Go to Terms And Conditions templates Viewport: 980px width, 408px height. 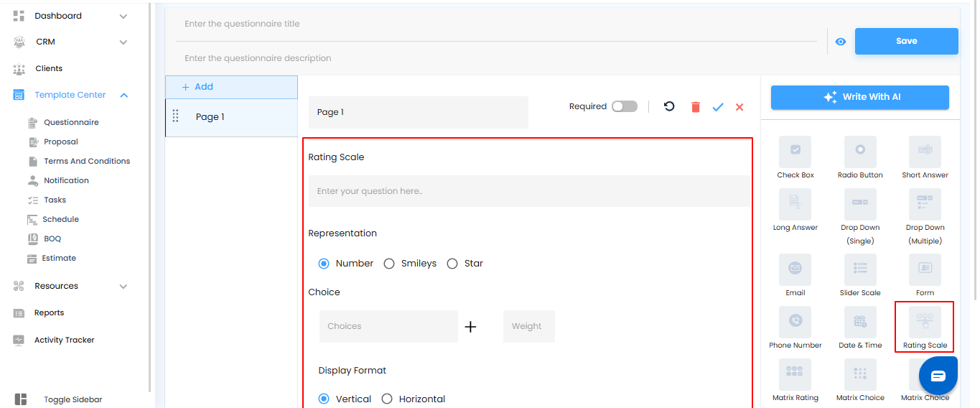click(87, 161)
